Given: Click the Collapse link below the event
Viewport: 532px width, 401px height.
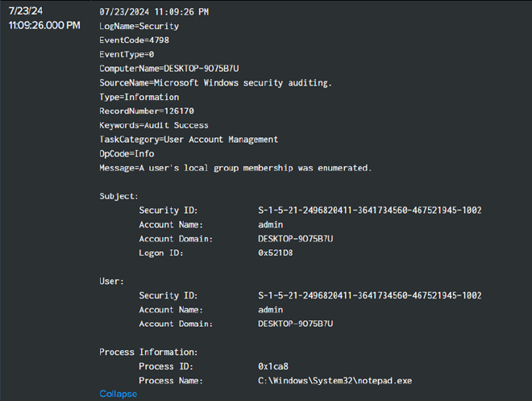Looking at the screenshot, I should 118,394.
